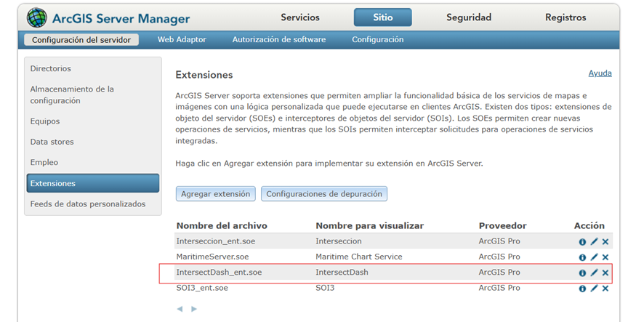Open the Servicios tab
644x322 pixels.
click(x=300, y=17)
